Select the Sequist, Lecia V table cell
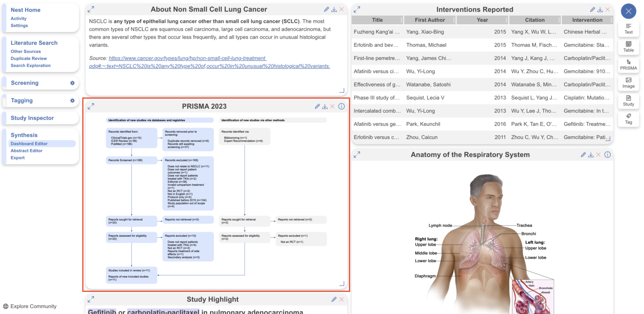This screenshot has width=644, height=314. click(x=430, y=98)
